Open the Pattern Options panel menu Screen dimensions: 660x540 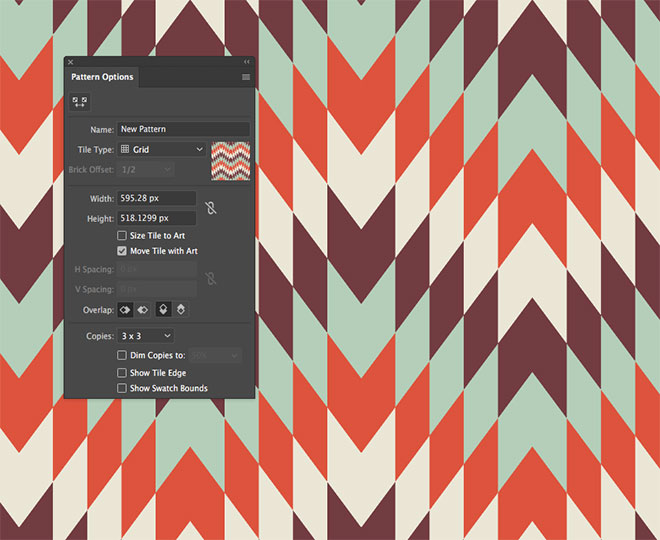click(x=246, y=77)
